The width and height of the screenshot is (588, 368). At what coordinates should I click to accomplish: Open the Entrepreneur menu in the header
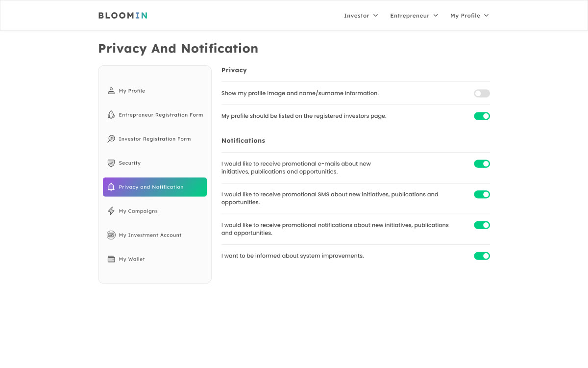pyautogui.click(x=414, y=16)
